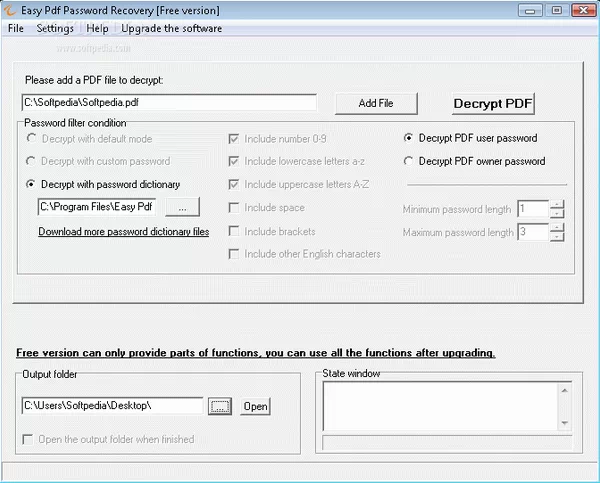Open the Settings menu
Image resolution: width=600 pixels, height=483 pixels.
[x=55, y=28]
